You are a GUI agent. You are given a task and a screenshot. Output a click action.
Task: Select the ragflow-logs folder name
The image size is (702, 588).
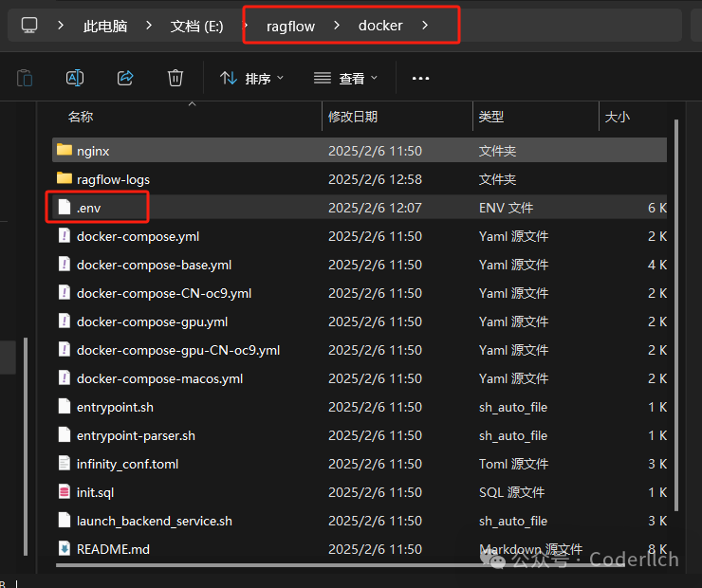[113, 179]
